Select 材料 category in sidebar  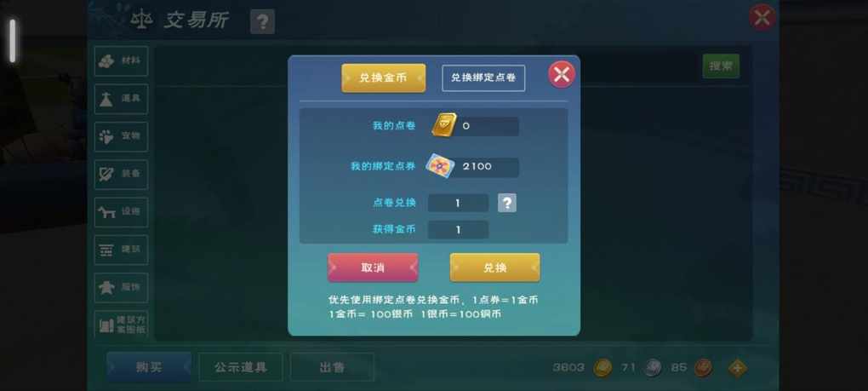click(x=121, y=61)
